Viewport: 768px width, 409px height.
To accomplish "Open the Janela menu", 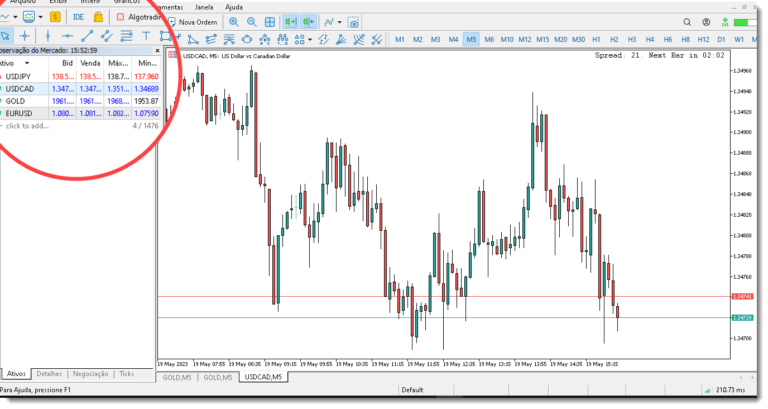I will tap(204, 7).
